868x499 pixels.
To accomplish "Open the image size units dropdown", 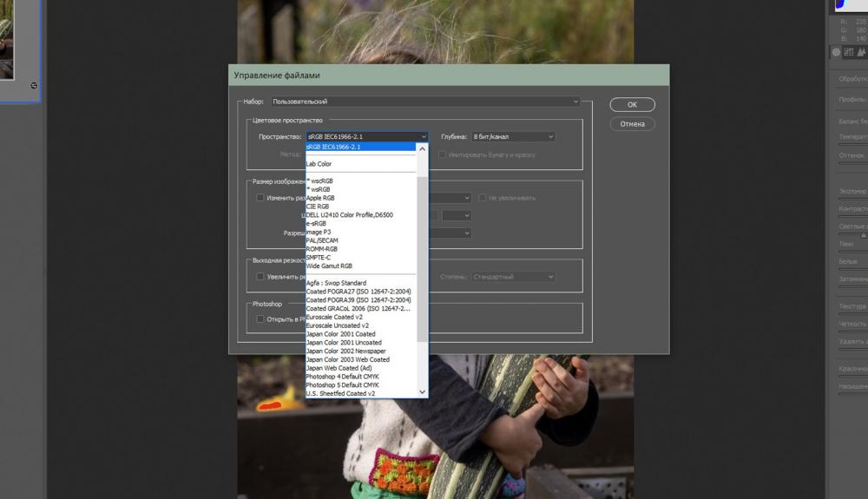I will (457, 215).
